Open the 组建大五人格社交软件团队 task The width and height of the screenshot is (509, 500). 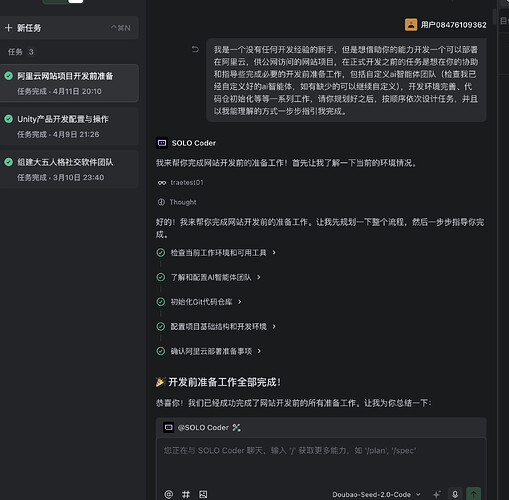69,169
